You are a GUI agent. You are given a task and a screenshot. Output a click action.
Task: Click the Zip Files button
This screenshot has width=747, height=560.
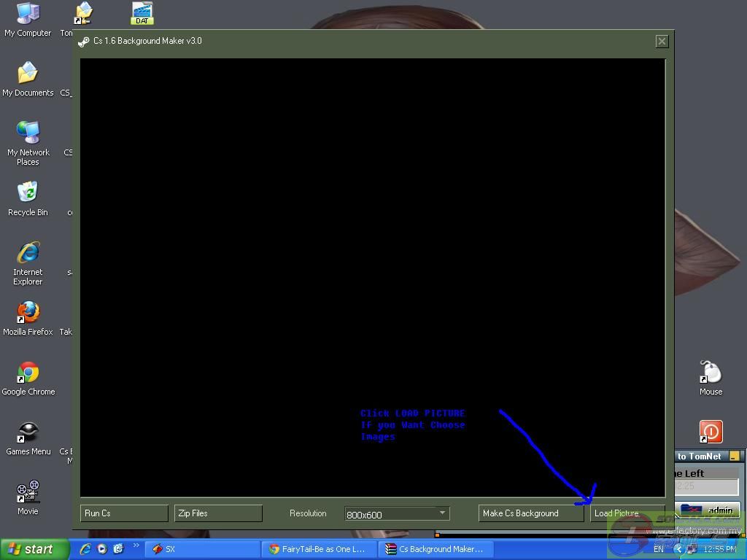click(217, 513)
